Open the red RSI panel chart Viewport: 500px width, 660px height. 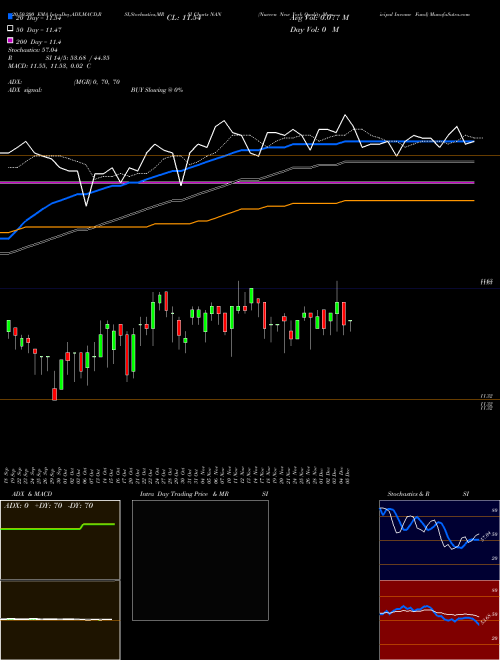439,620
